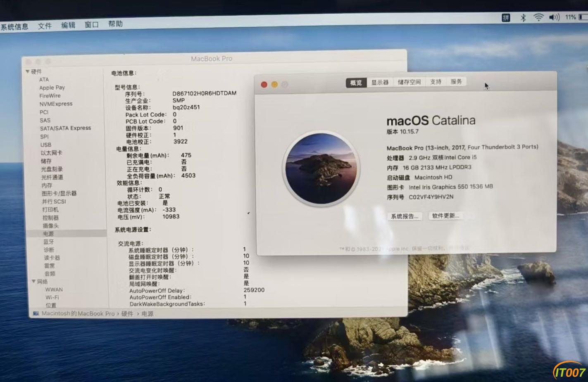Image resolution: width=588 pixels, height=382 pixels.
Task: Open the 系统信息 application menu
Action: point(14,27)
